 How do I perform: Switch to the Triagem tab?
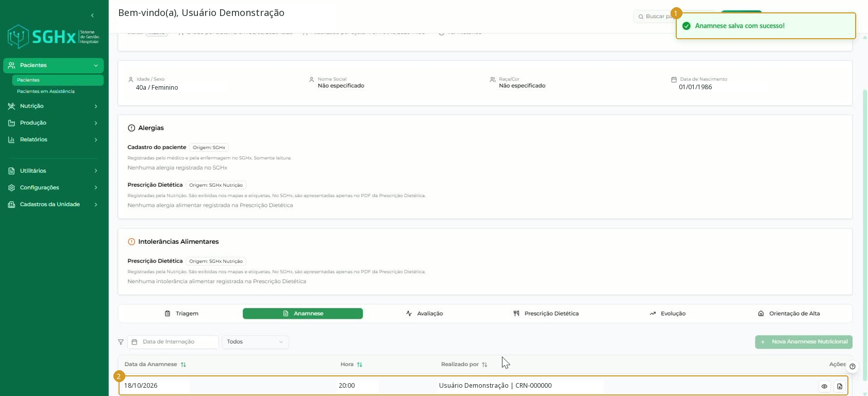181,313
